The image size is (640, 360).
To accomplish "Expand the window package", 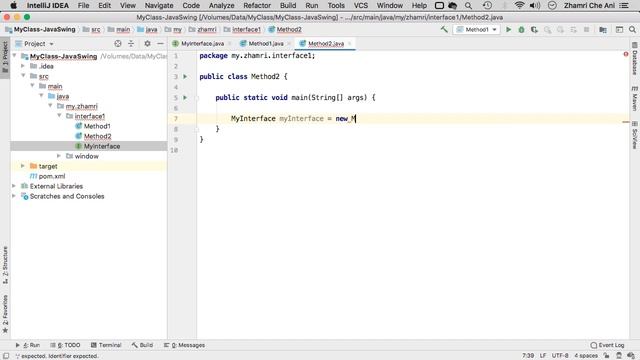I will [x=59, y=156].
